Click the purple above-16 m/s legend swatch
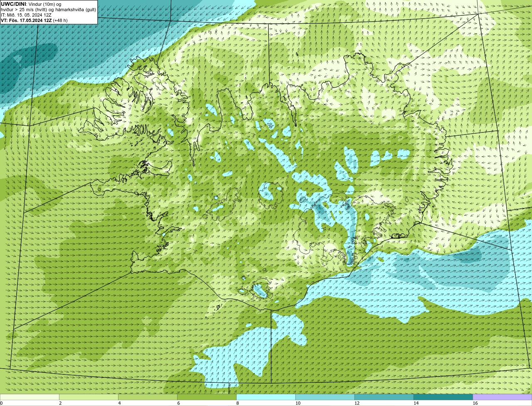Screen dimensions: 532x406 click(x=502, y=397)
